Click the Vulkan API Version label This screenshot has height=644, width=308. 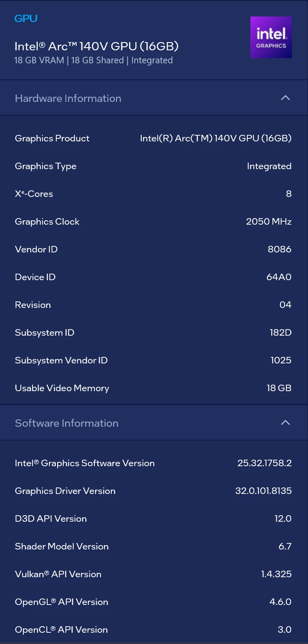58,574
